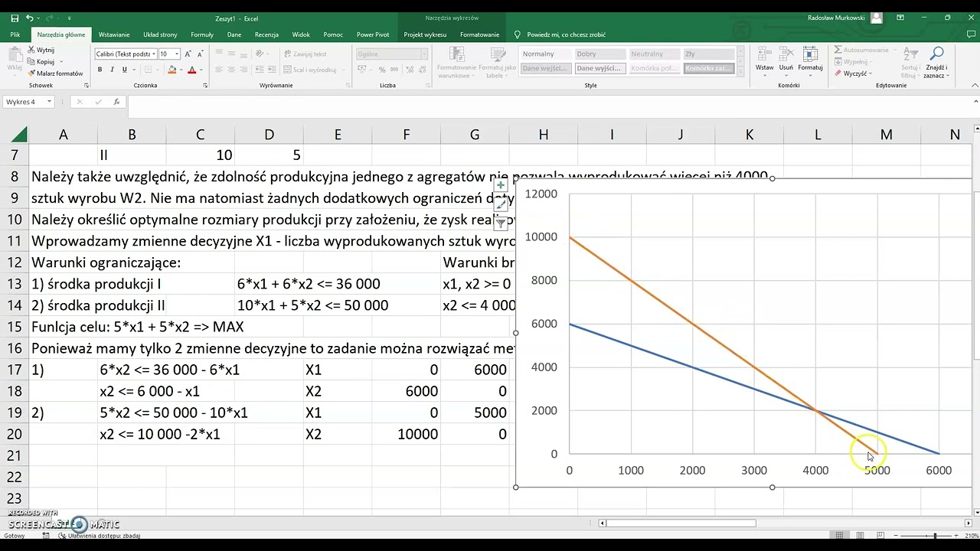Select row header 15

point(15,327)
